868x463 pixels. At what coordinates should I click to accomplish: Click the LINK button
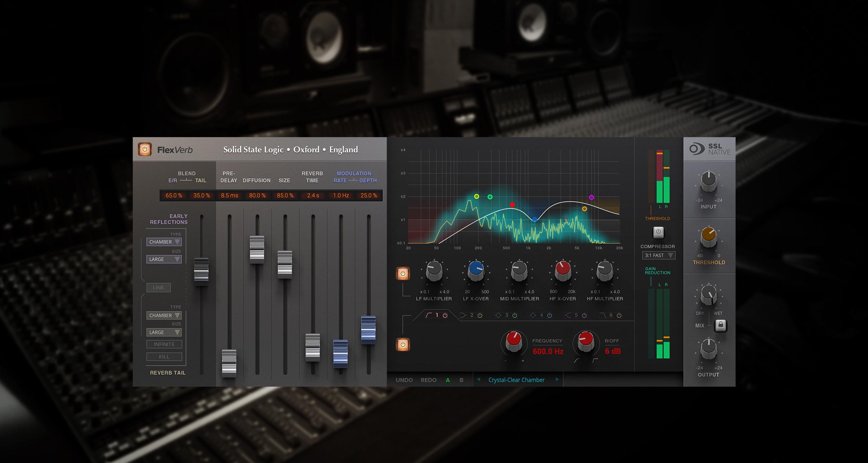click(158, 288)
